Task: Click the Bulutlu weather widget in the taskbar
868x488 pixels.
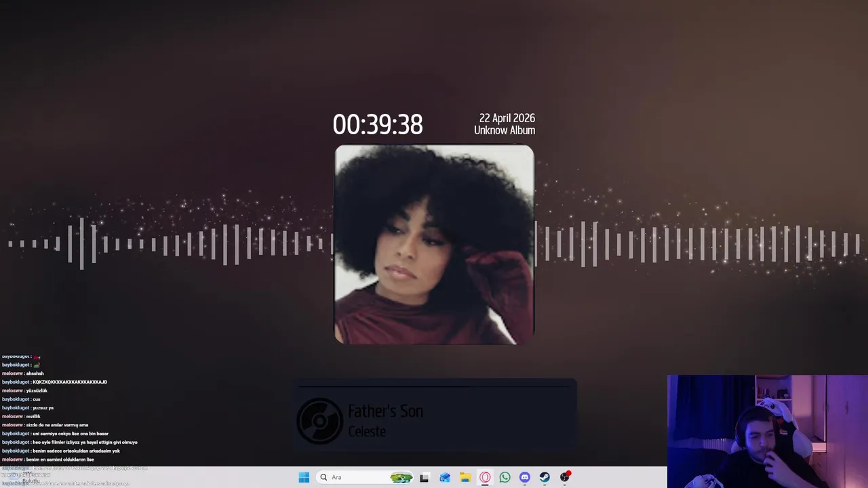Action: pyautogui.click(x=27, y=478)
